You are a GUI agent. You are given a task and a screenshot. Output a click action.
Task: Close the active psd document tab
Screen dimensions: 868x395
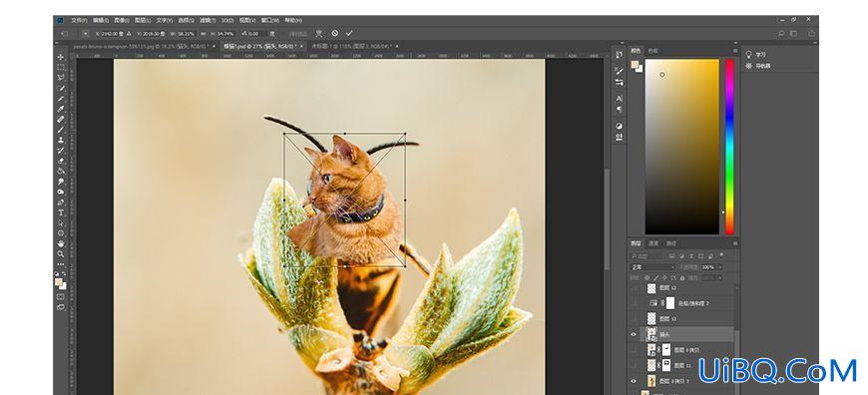pos(301,47)
